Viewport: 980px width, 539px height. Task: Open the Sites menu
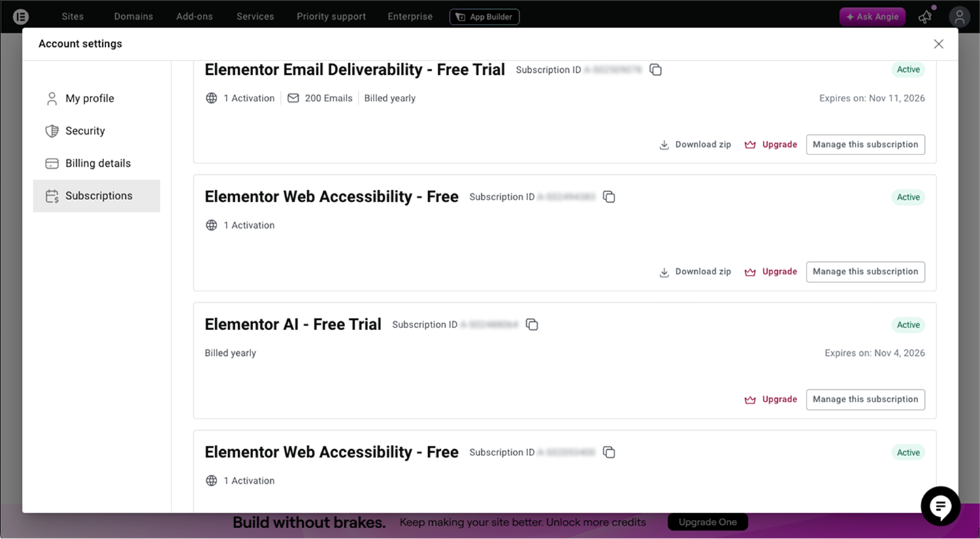73,16
